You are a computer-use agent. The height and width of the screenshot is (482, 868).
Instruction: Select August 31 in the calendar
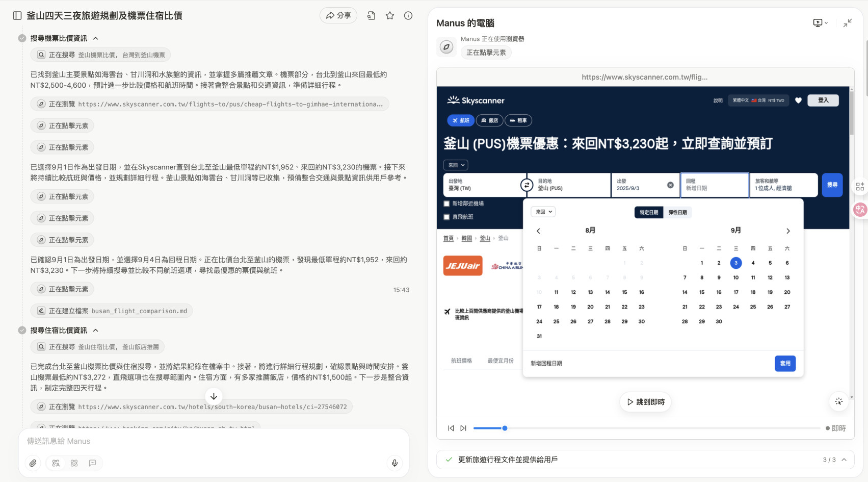click(539, 336)
